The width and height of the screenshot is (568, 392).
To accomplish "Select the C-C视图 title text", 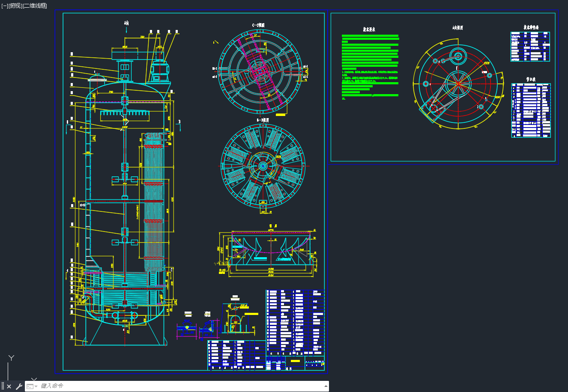I will pyautogui.click(x=258, y=25).
